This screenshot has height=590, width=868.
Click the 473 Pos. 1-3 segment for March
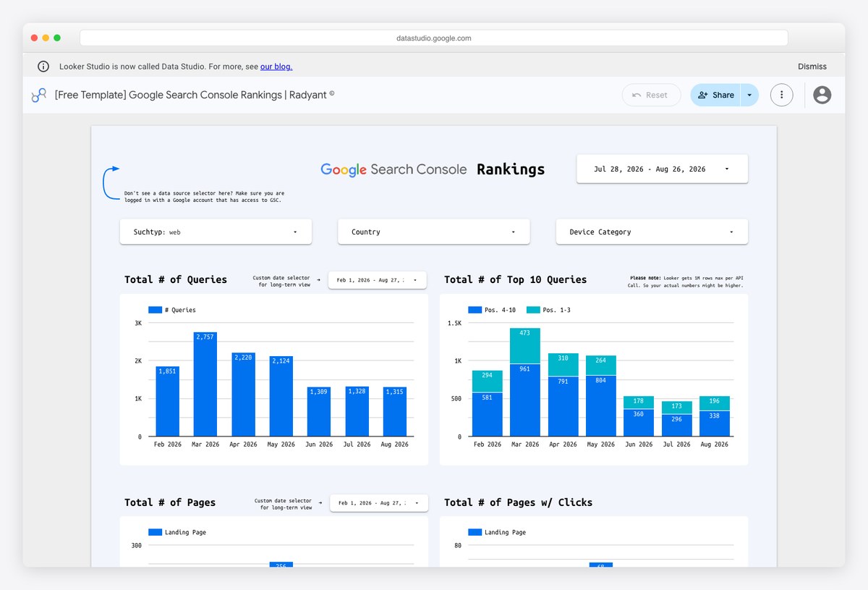click(524, 346)
